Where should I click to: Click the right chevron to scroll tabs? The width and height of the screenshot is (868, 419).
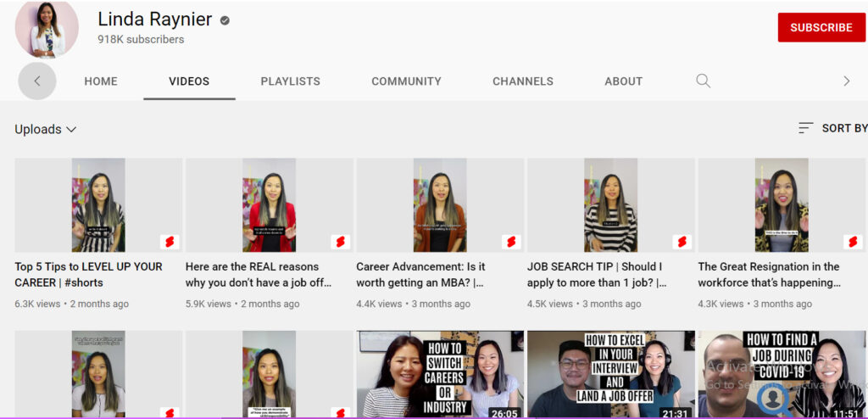tap(846, 81)
